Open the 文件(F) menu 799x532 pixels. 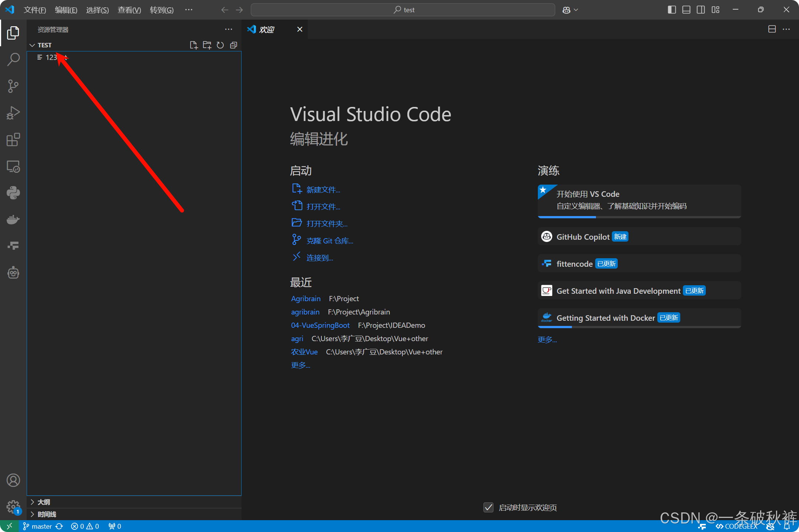pos(35,10)
